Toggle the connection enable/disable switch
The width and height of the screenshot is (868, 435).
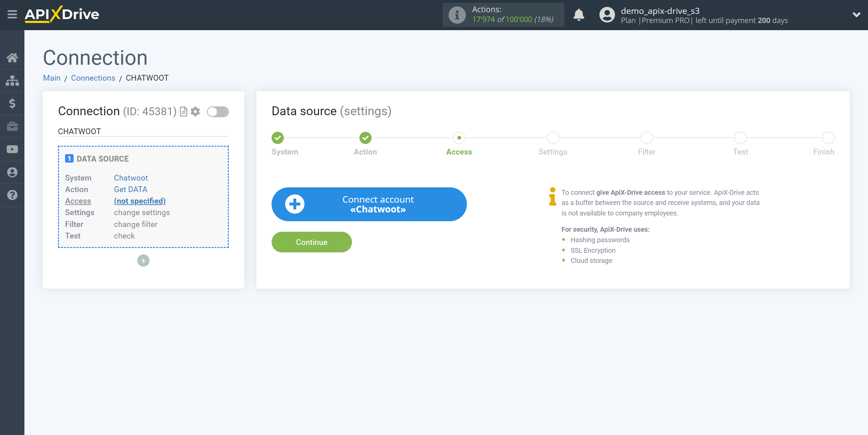tap(218, 111)
